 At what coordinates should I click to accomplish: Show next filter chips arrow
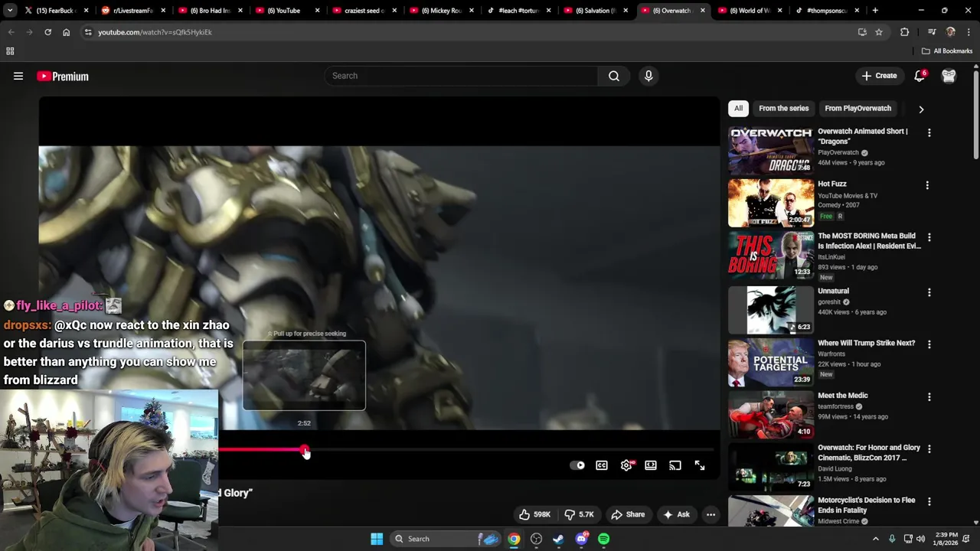(921, 109)
